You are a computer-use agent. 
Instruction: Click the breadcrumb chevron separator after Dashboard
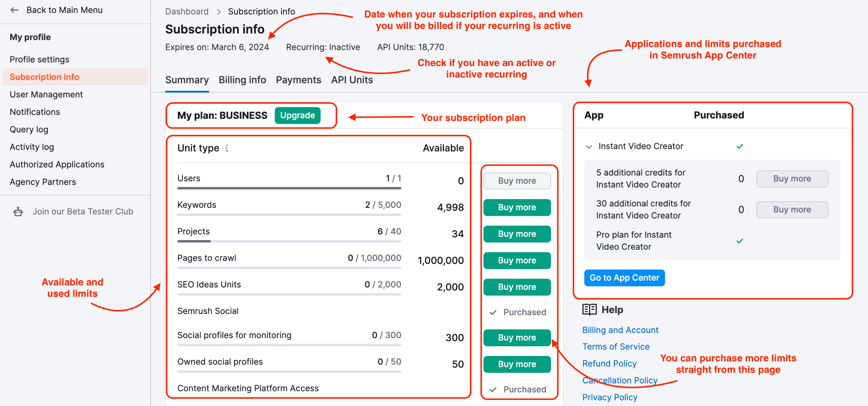(x=219, y=12)
